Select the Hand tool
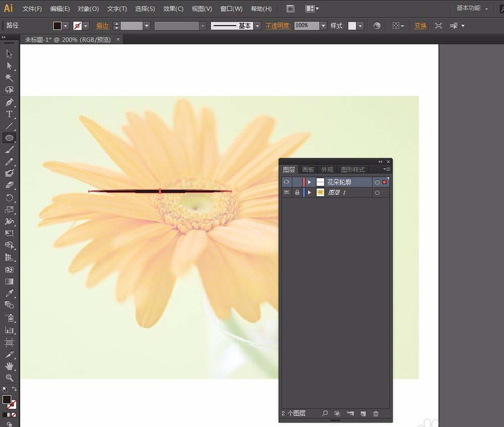The height and width of the screenshot is (427, 504). pyautogui.click(x=9, y=366)
